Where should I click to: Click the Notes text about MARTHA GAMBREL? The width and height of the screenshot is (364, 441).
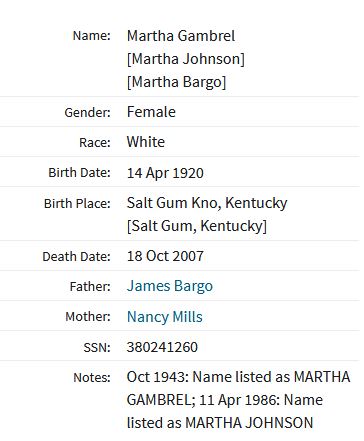[238, 400]
